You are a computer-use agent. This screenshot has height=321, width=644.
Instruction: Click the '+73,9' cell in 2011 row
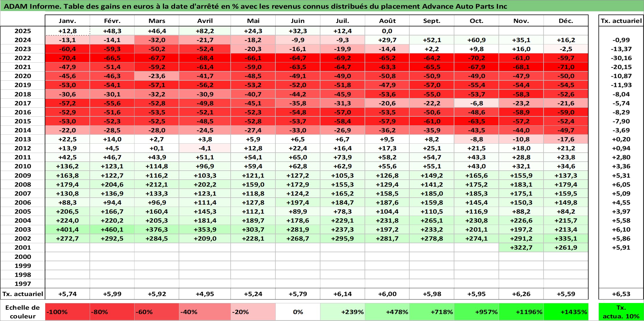pos(342,157)
